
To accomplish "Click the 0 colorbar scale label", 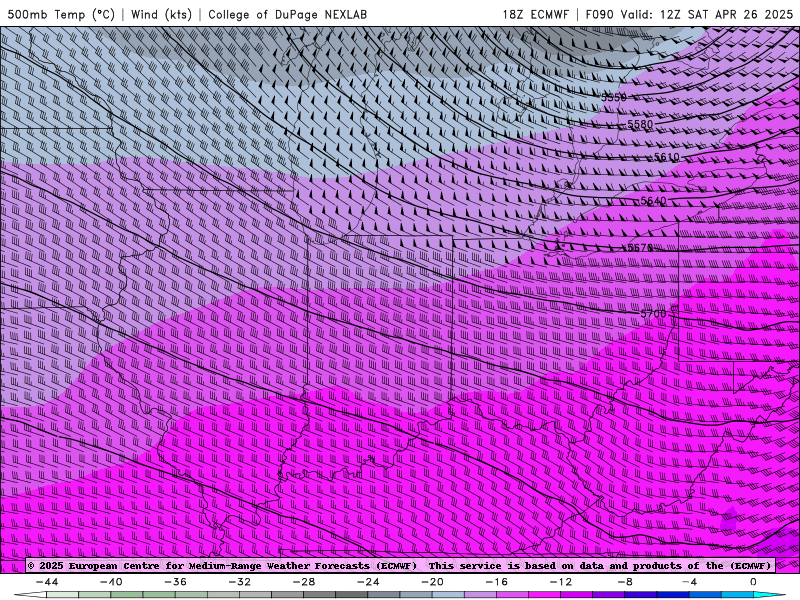I will click(x=754, y=582).
